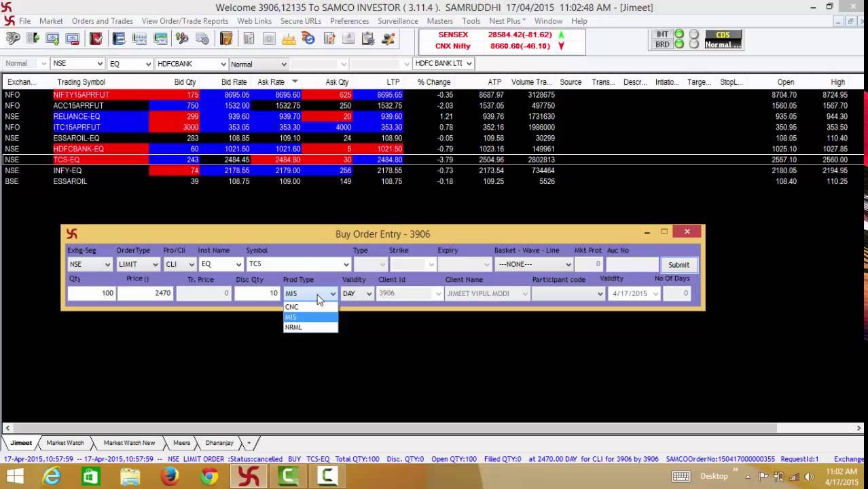The image size is (868, 489).
Task: Click the document with red pencil icon
Action: [x=329, y=39]
